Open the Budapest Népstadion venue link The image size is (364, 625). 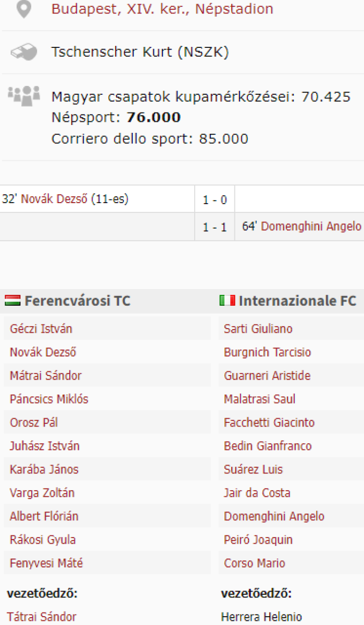click(x=162, y=9)
